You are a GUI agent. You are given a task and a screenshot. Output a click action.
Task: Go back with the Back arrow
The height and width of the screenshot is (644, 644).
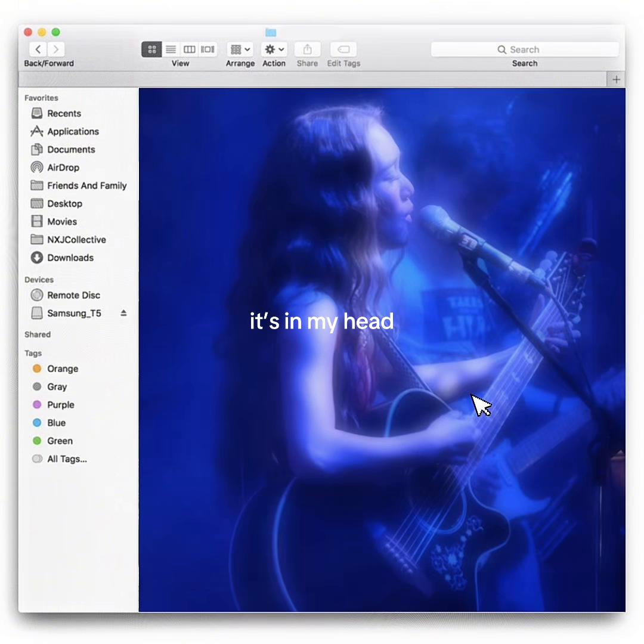pyautogui.click(x=38, y=49)
